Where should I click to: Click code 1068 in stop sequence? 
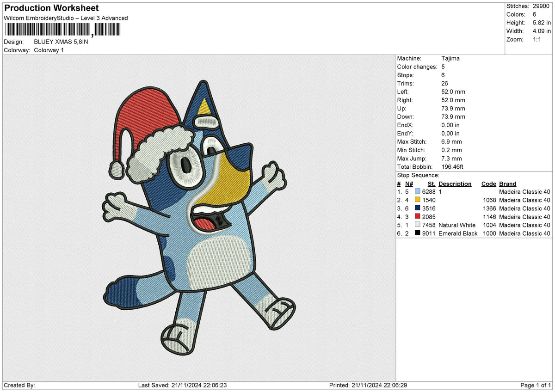[x=489, y=200]
